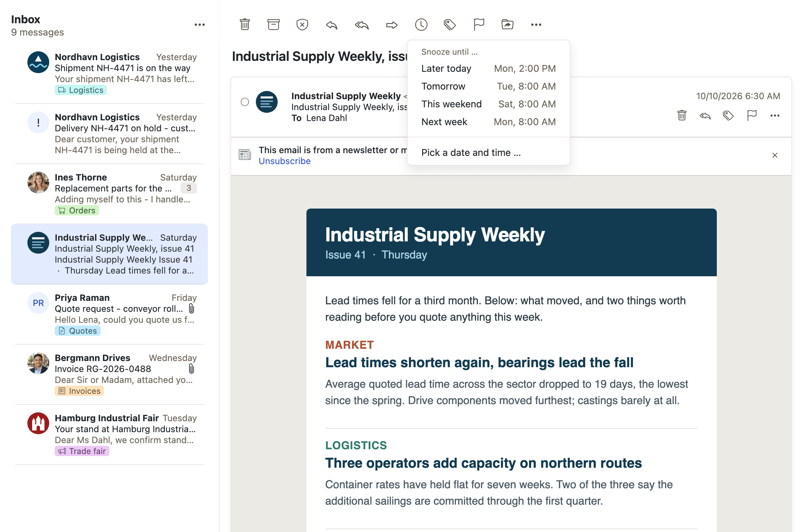Open message header more options ellipsis
The image size is (803, 532).
(x=775, y=116)
